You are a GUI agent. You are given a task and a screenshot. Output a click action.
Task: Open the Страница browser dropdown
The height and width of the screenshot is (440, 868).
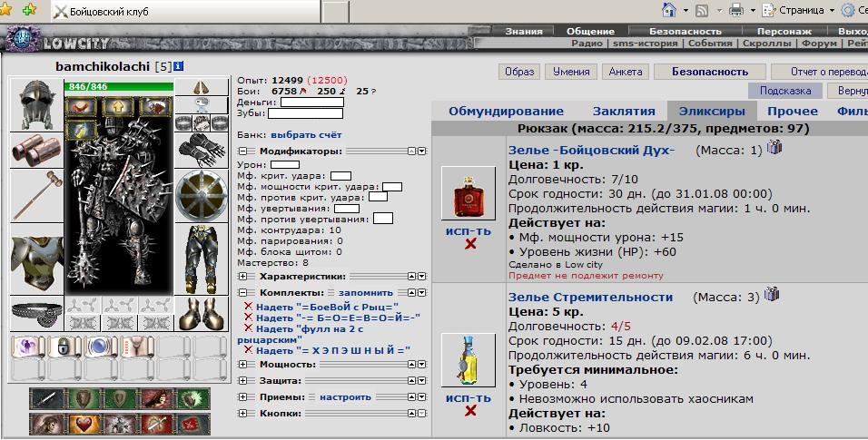[x=799, y=10]
